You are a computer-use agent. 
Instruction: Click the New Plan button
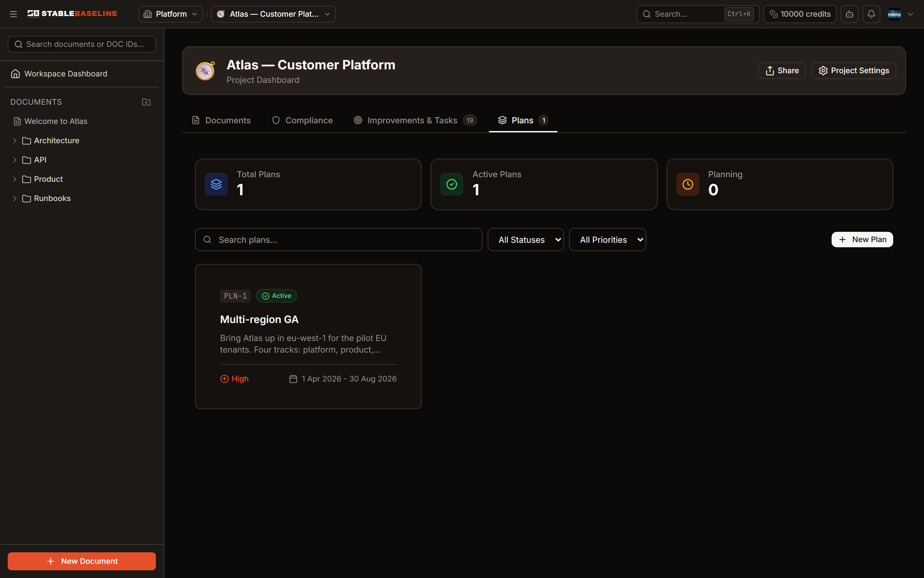tap(862, 240)
